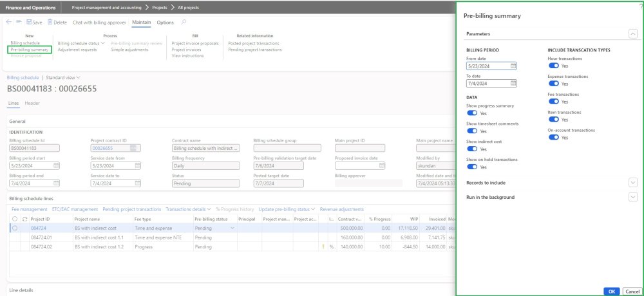Click the Save disk icon
The width and height of the screenshot is (644, 296).
pos(30,22)
